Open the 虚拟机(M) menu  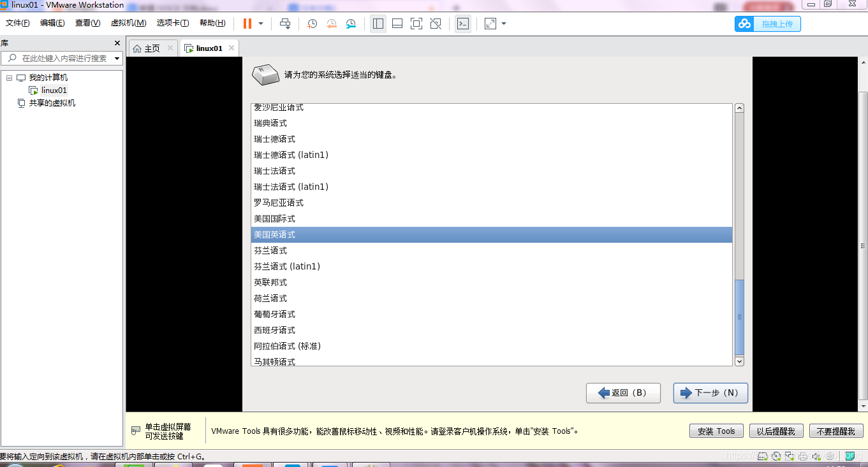point(129,23)
